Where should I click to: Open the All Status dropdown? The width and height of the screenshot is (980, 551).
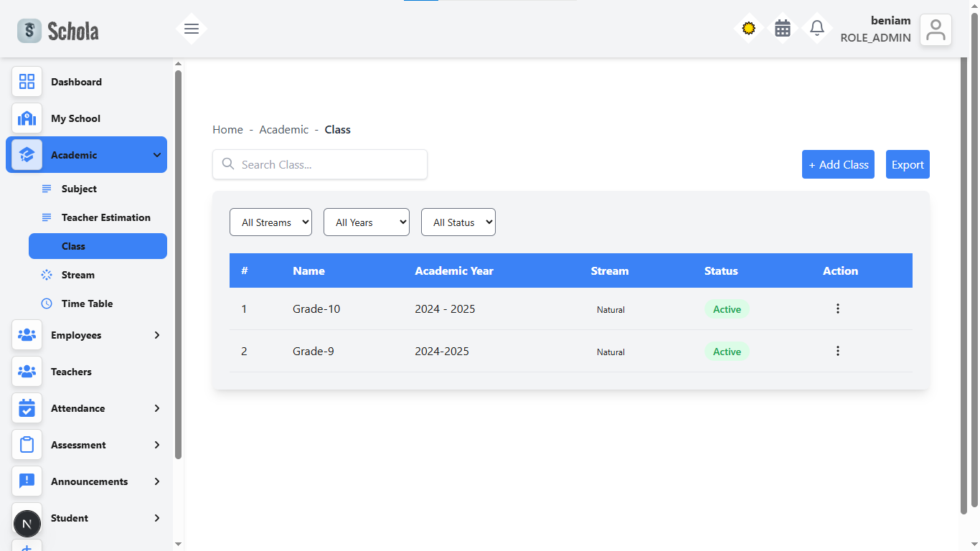pyautogui.click(x=458, y=222)
